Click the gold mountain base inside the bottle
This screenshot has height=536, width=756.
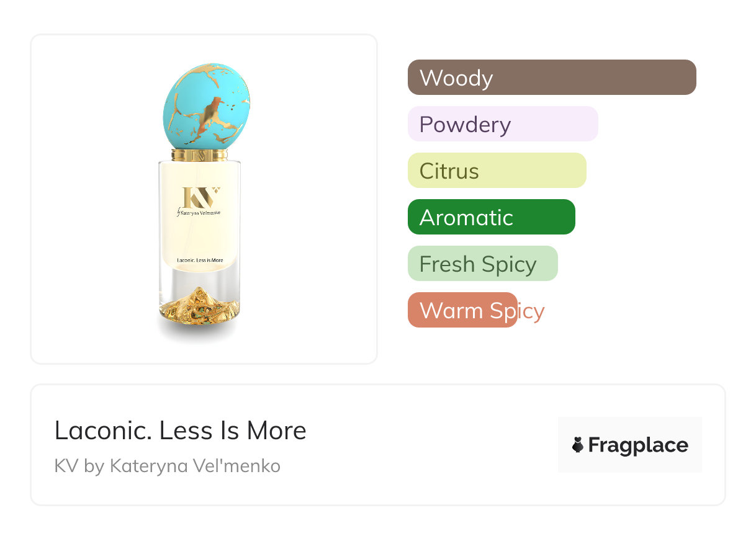pos(199,307)
